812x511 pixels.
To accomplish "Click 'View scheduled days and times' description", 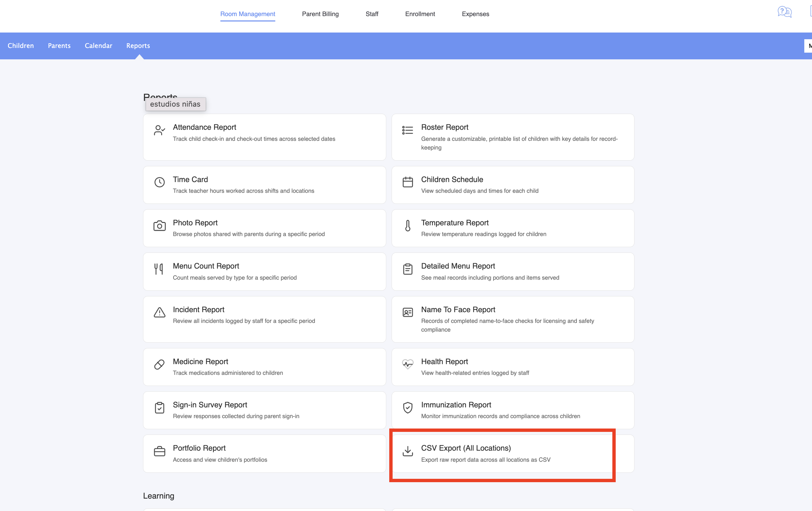I will [x=479, y=191].
